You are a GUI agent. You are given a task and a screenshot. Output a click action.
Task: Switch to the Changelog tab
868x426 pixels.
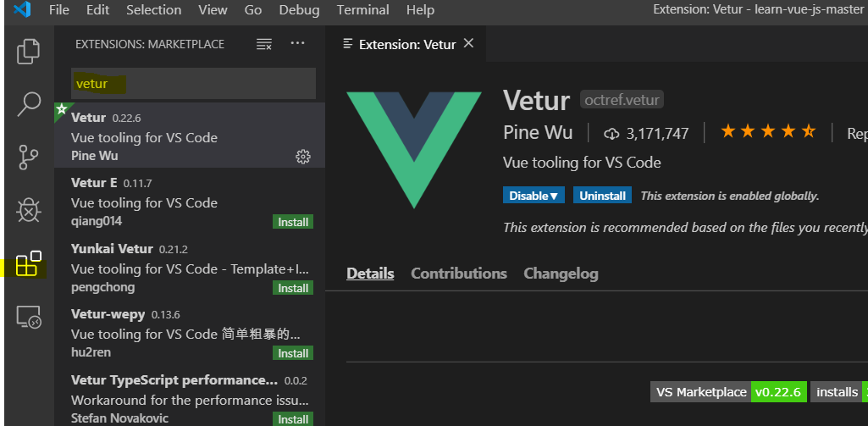click(561, 274)
